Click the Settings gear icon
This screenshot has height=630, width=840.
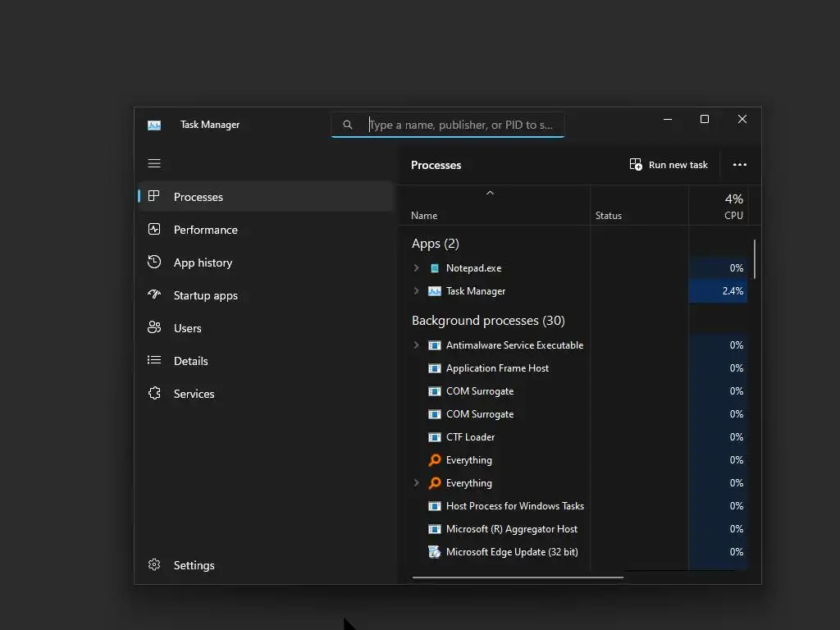pos(153,564)
